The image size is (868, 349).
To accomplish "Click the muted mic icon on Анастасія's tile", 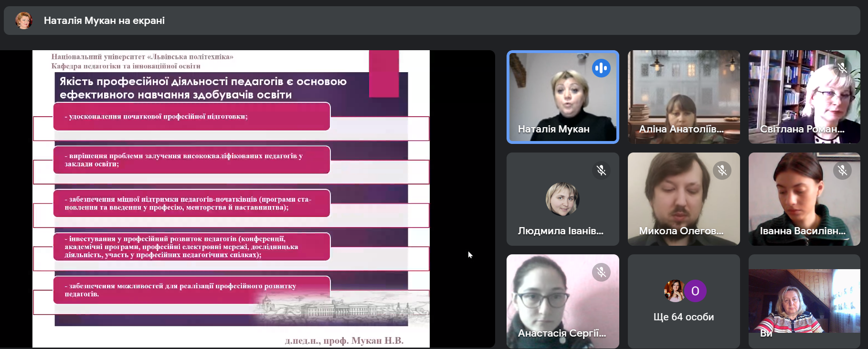I will coord(601,272).
